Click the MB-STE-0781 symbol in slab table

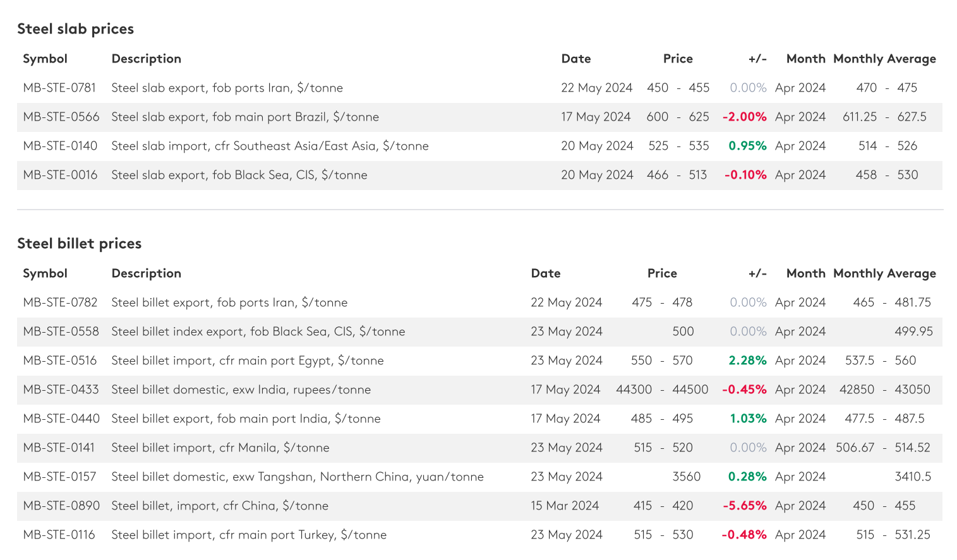click(x=59, y=88)
